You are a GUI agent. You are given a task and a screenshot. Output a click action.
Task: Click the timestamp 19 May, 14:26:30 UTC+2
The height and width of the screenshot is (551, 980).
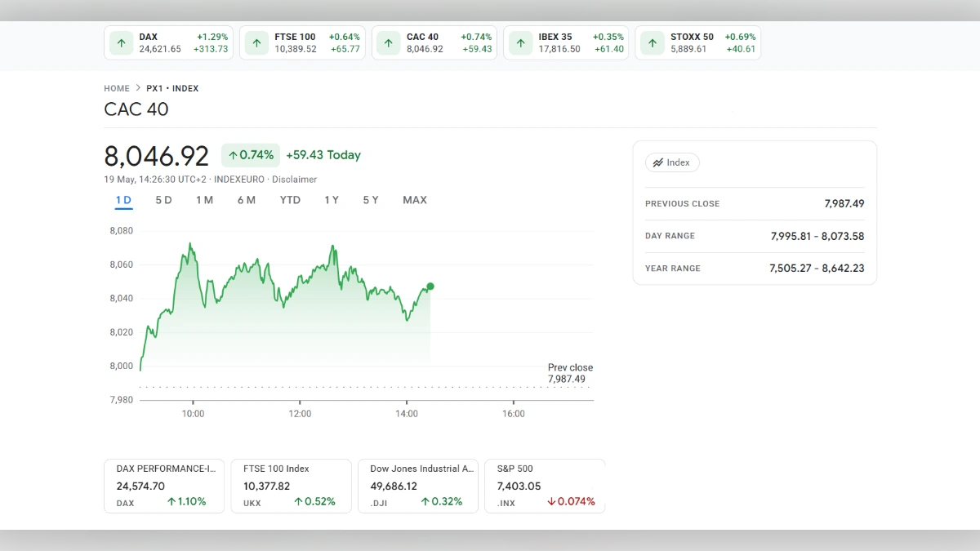tap(155, 180)
